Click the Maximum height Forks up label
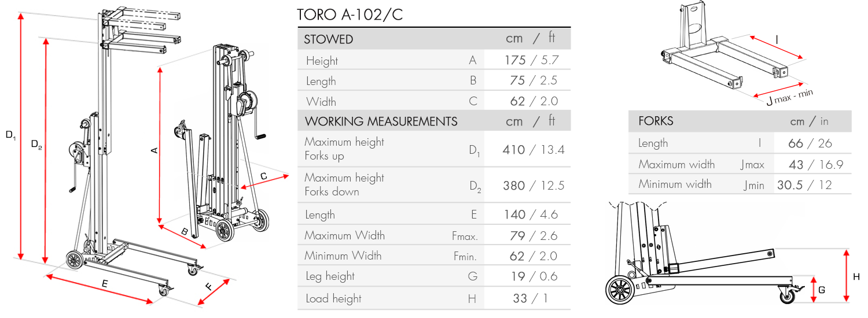 point(344,149)
